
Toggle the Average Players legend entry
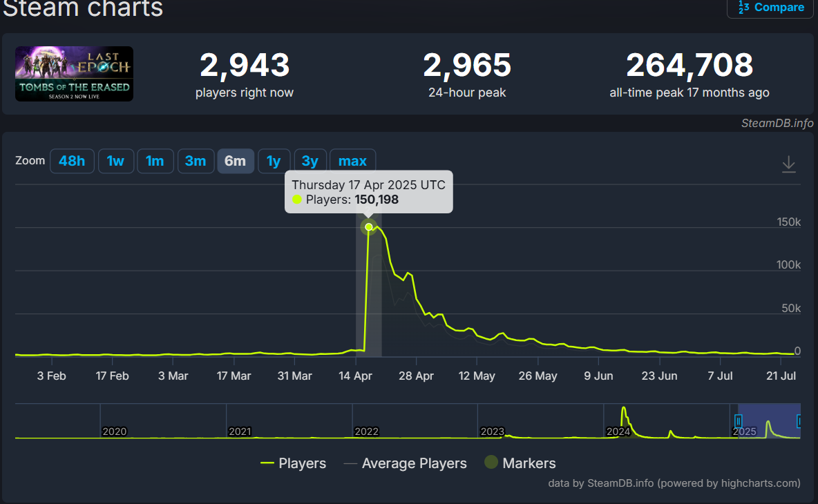(x=406, y=463)
